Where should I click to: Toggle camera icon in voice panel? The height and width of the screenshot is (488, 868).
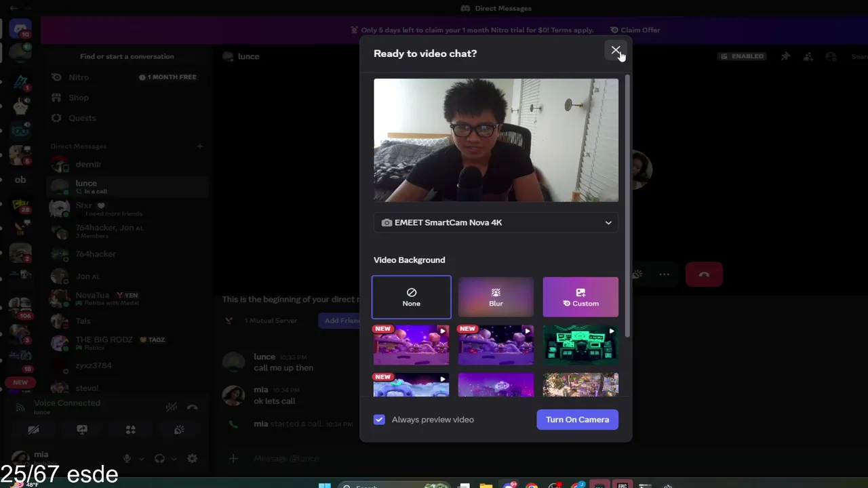[33, 430]
